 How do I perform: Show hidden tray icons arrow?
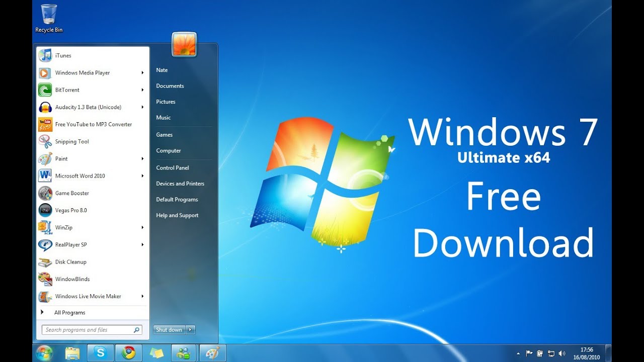(518, 353)
